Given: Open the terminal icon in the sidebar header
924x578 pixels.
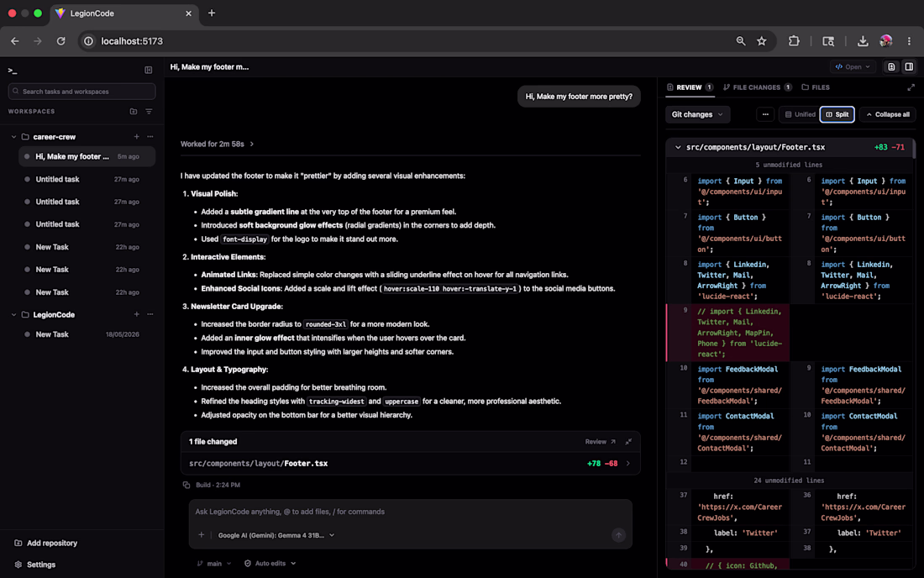Looking at the screenshot, I should (13, 70).
